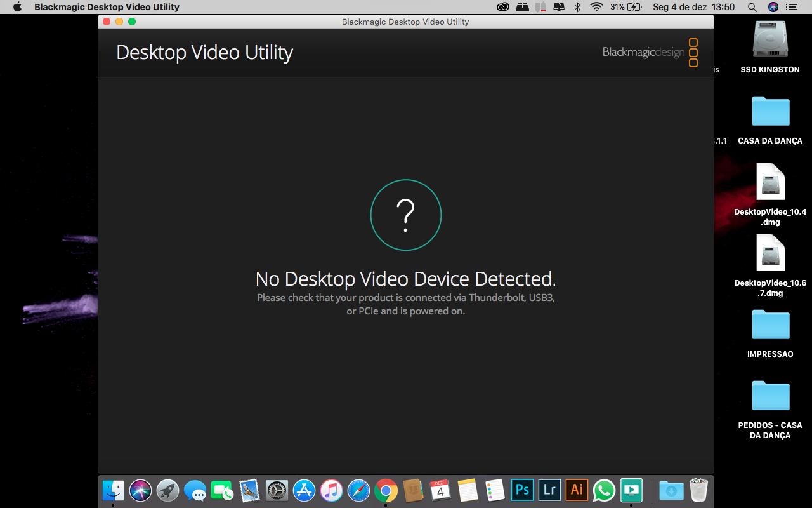Select DesktopVideo_10.6.7.dmg file on desktop

pyautogui.click(x=770, y=265)
